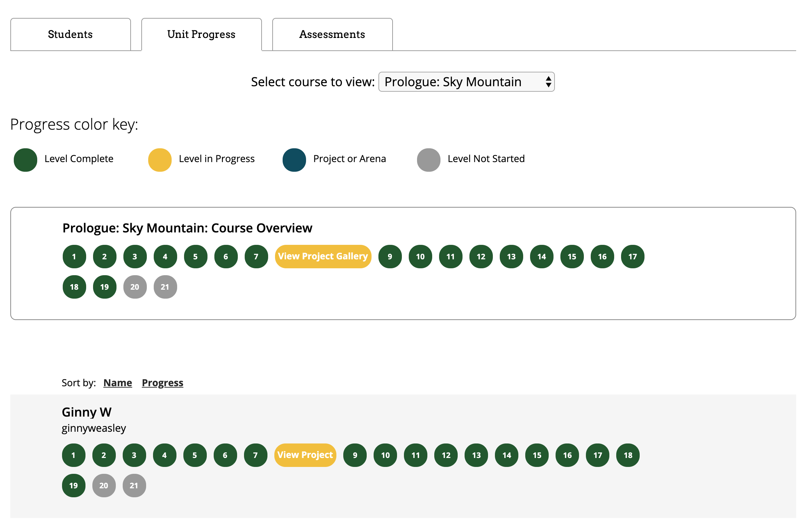This screenshot has width=812, height=529.
Task: Open level 17 in Course Overview
Action: pos(632,257)
